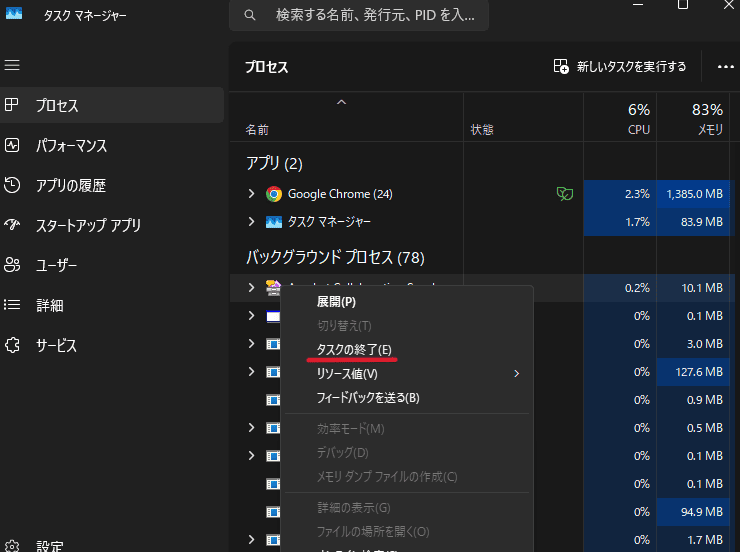This screenshot has width=740, height=552.
Task: Click the サービス puzzle-gear icon
Action: pyautogui.click(x=12, y=345)
